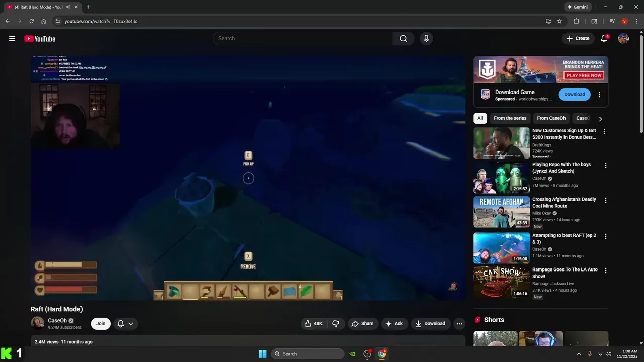Open Rampage Goes To LA Auto Show thumbnail

click(502, 282)
